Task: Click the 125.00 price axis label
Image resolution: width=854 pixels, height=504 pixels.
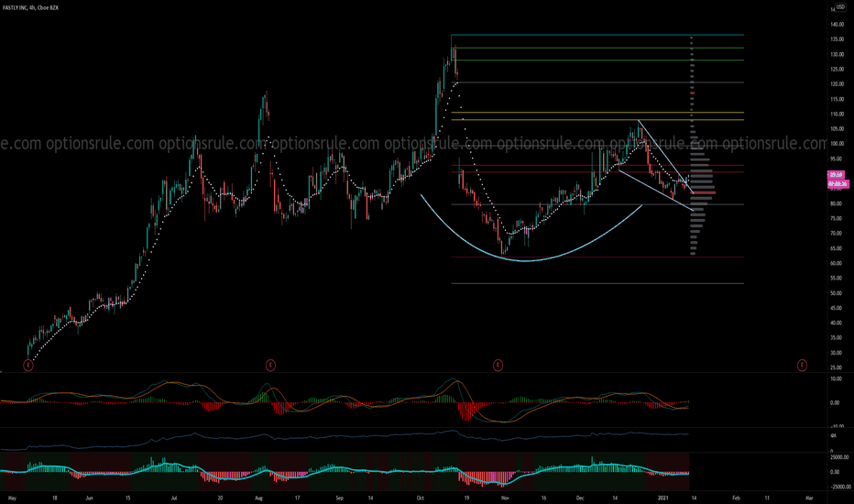Action: (x=838, y=70)
